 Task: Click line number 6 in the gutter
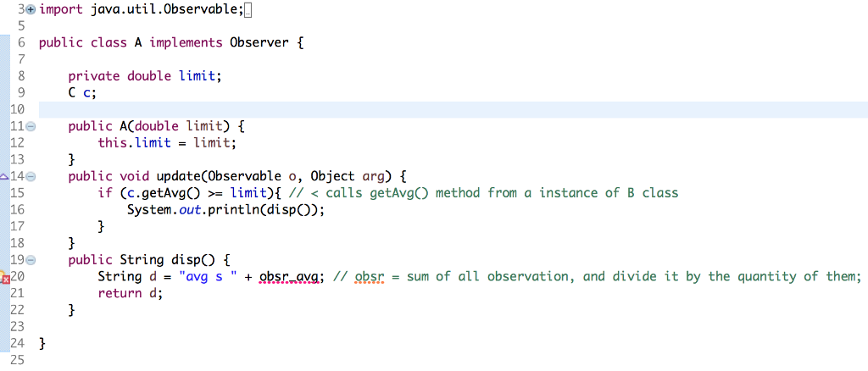[21, 42]
